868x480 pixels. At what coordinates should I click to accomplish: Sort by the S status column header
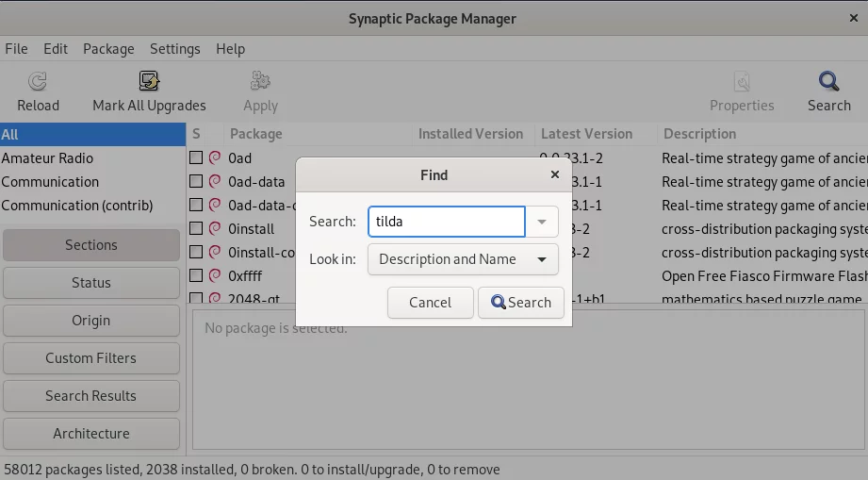tap(196, 134)
